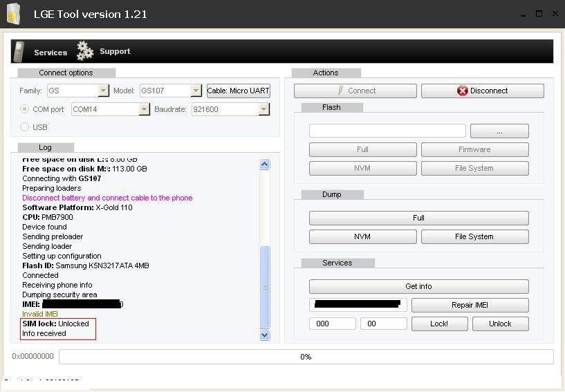Click the Get info button
The width and height of the screenshot is (565, 392).
[x=419, y=286]
